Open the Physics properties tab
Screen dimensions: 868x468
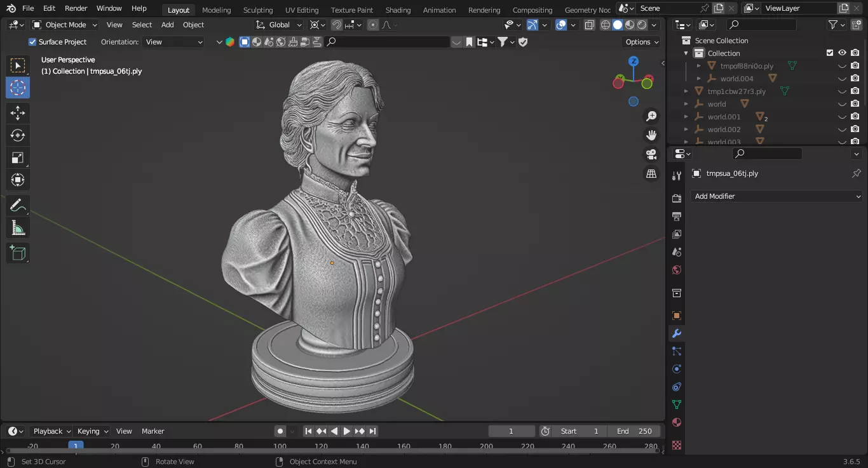(677, 369)
